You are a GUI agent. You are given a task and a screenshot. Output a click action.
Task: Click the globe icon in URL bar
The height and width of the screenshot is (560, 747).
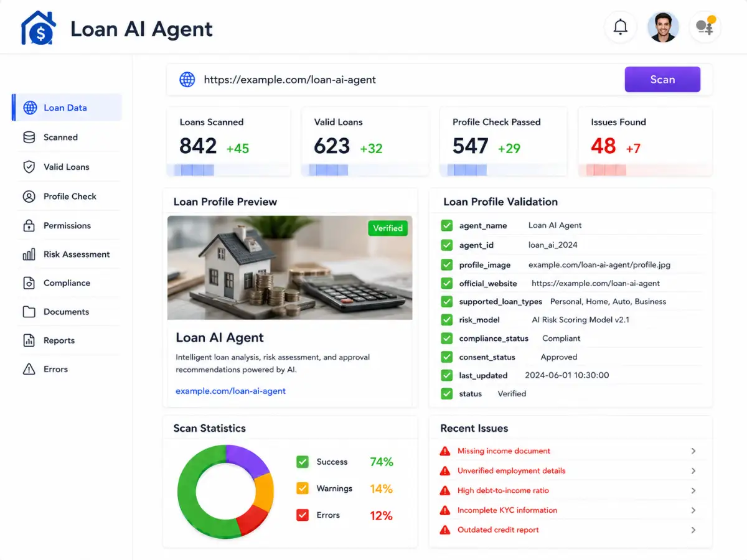point(187,80)
